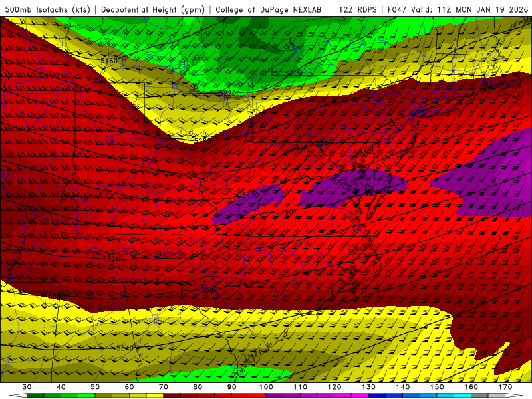Click the darkest green swatch at legend's left end
Screen dimensions: 532x399
click(35, 396)
